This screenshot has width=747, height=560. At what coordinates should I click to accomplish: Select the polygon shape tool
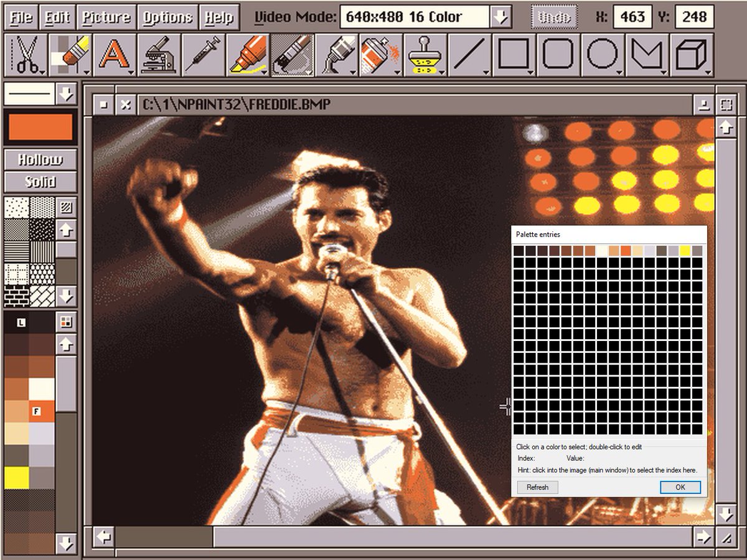point(646,55)
